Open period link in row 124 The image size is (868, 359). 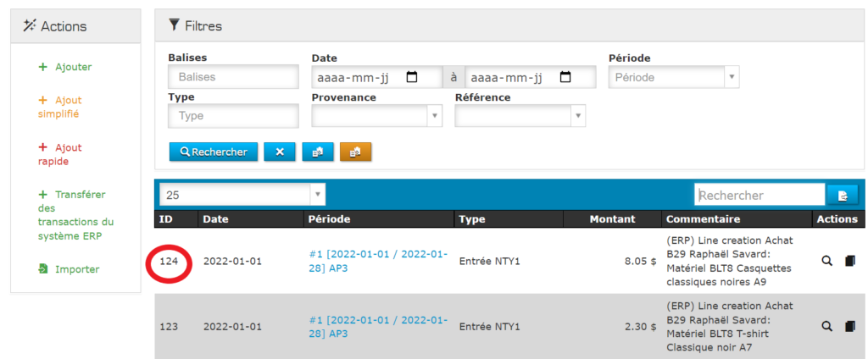click(x=378, y=261)
